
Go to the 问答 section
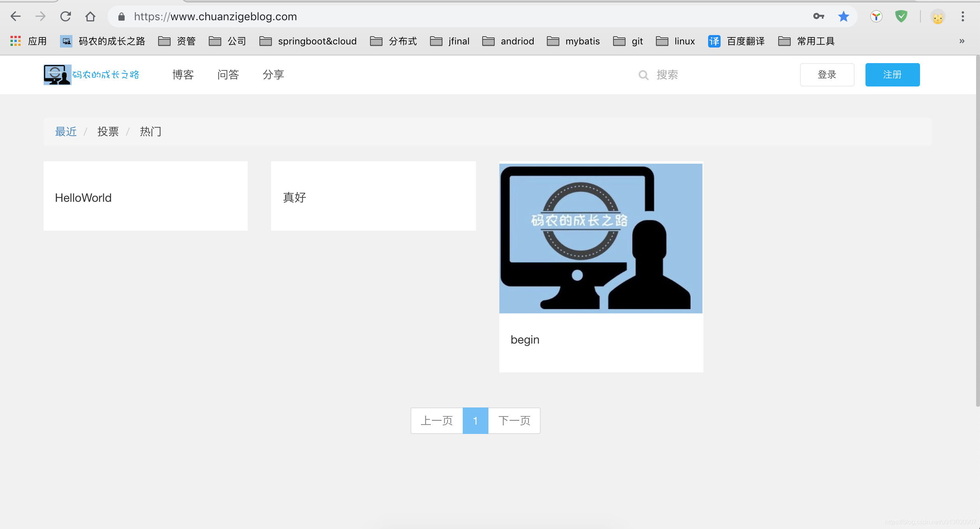pos(228,74)
